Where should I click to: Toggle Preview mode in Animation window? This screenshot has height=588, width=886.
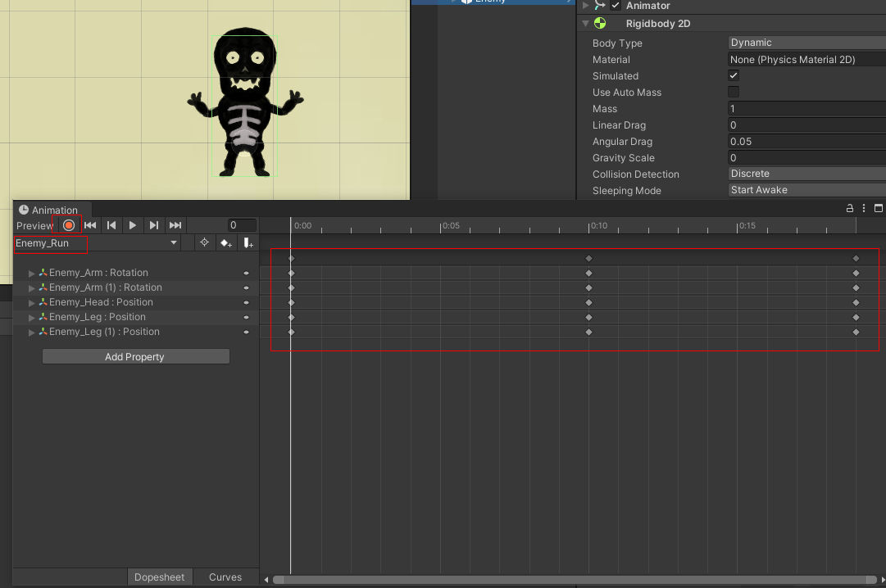pyautogui.click(x=34, y=225)
